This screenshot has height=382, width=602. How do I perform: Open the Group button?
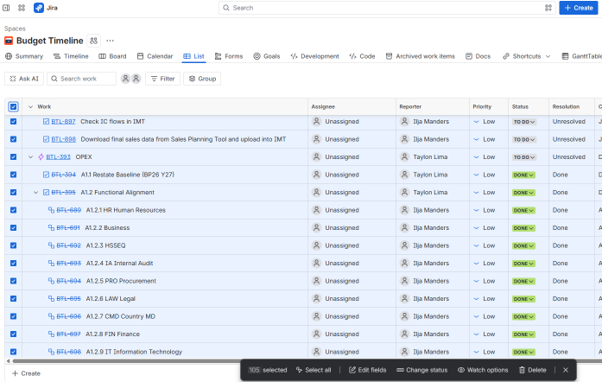[x=202, y=78]
